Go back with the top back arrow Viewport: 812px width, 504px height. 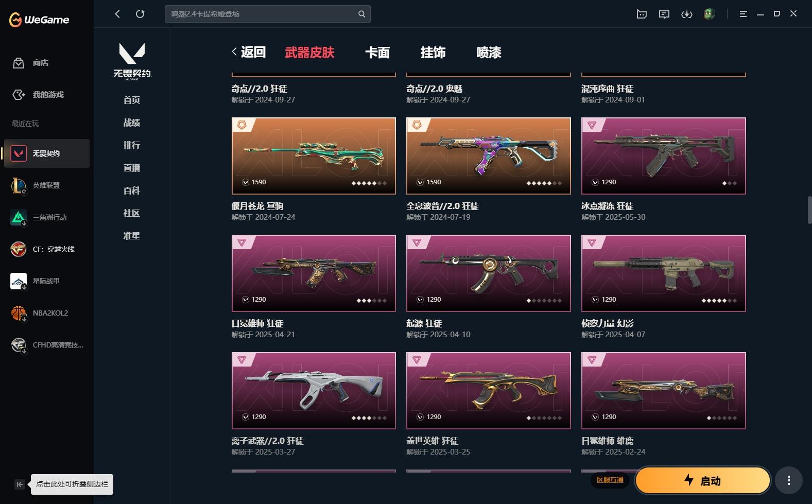(117, 14)
